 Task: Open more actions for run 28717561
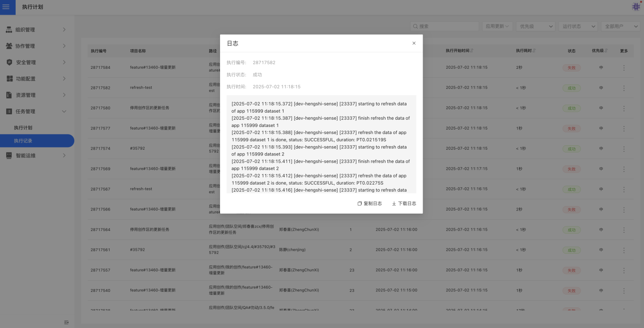pyautogui.click(x=624, y=250)
